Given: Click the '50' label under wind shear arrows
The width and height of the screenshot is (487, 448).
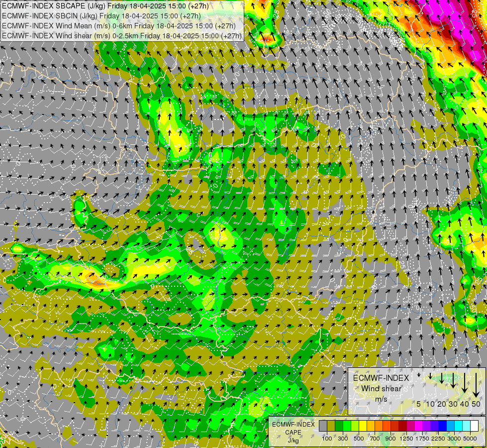Looking at the screenshot, I should [x=476, y=404].
